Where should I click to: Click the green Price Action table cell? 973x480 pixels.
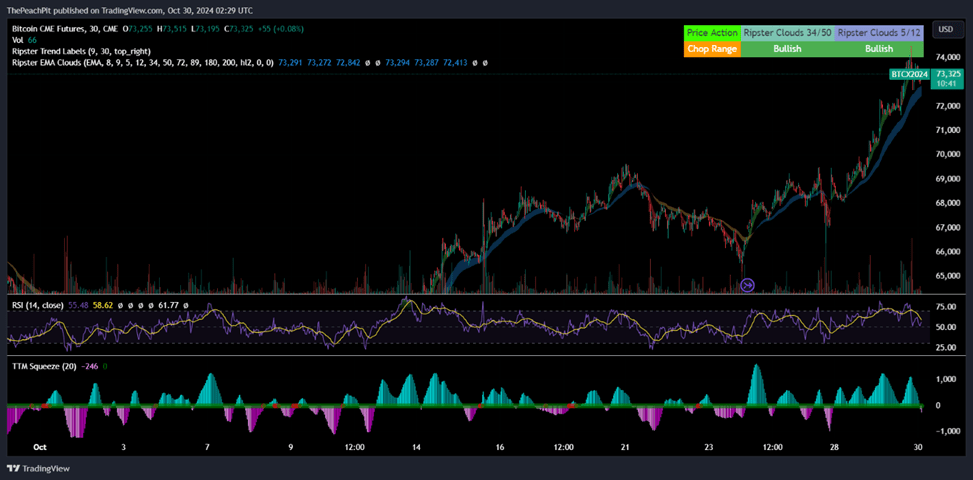(x=711, y=33)
